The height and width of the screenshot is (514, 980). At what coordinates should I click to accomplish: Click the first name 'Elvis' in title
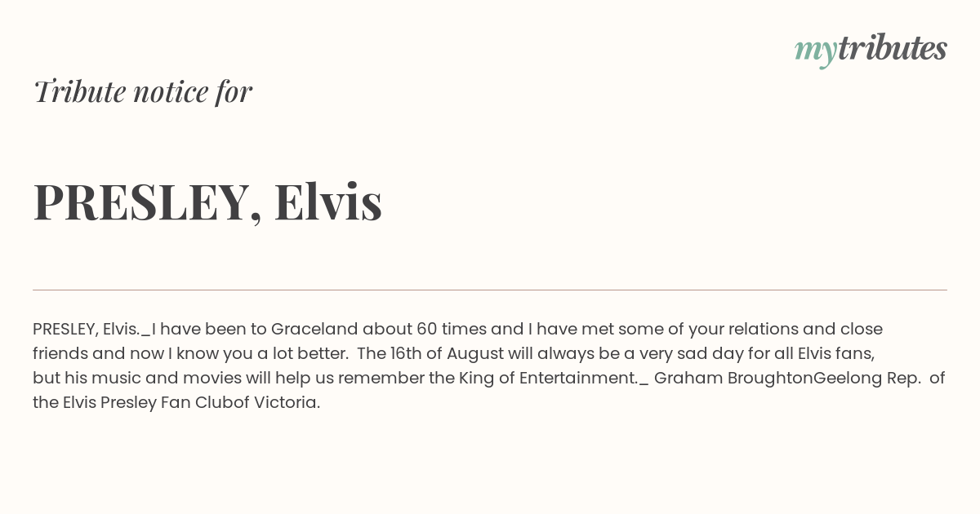pyautogui.click(x=328, y=201)
